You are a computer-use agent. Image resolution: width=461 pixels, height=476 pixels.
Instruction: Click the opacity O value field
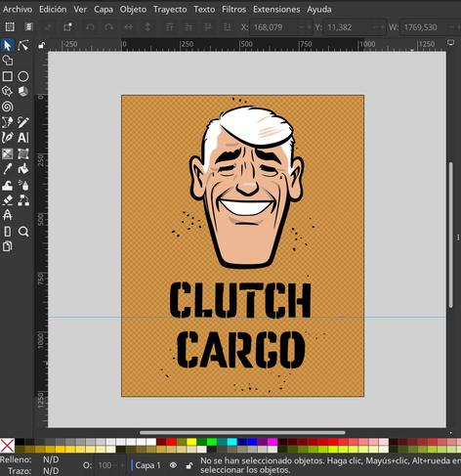pos(105,465)
